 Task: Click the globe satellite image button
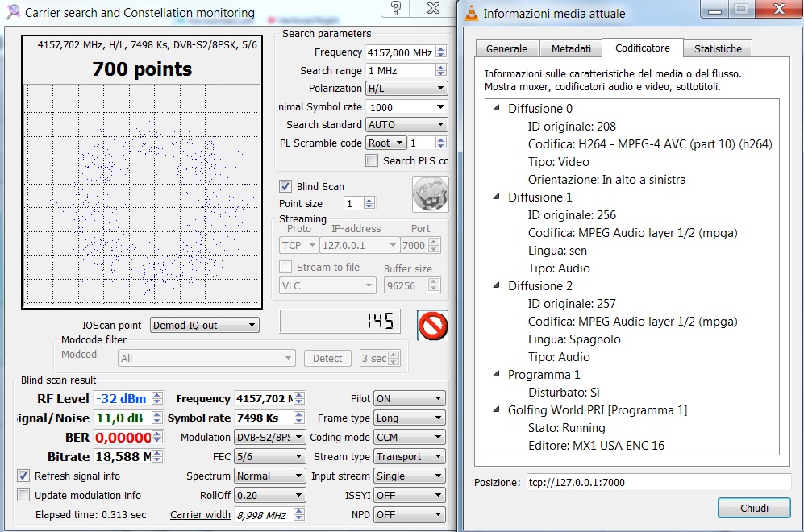(x=430, y=193)
